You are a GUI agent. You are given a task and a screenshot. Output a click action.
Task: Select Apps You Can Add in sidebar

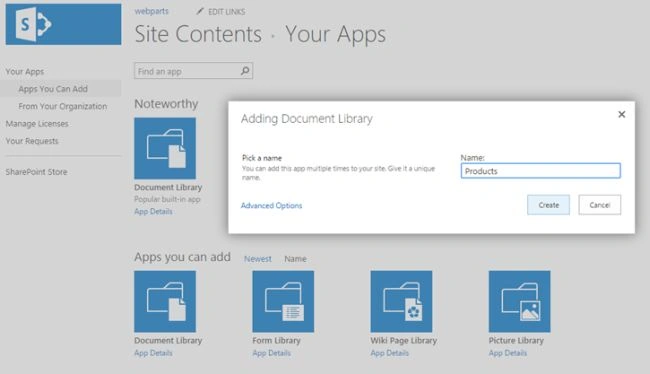coord(53,89)
